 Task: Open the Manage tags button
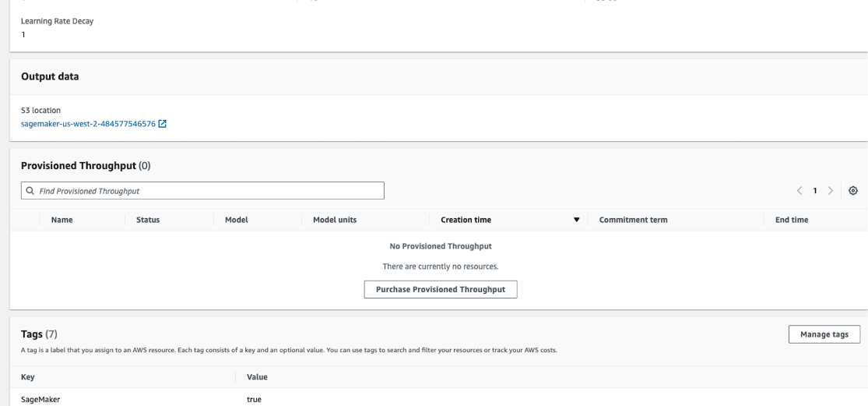pos(824,334)
